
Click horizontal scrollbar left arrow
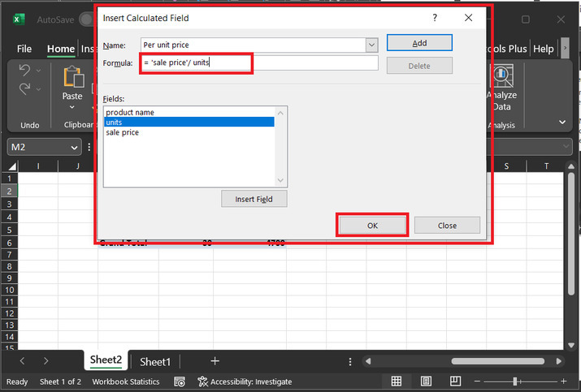pos(368,361)
